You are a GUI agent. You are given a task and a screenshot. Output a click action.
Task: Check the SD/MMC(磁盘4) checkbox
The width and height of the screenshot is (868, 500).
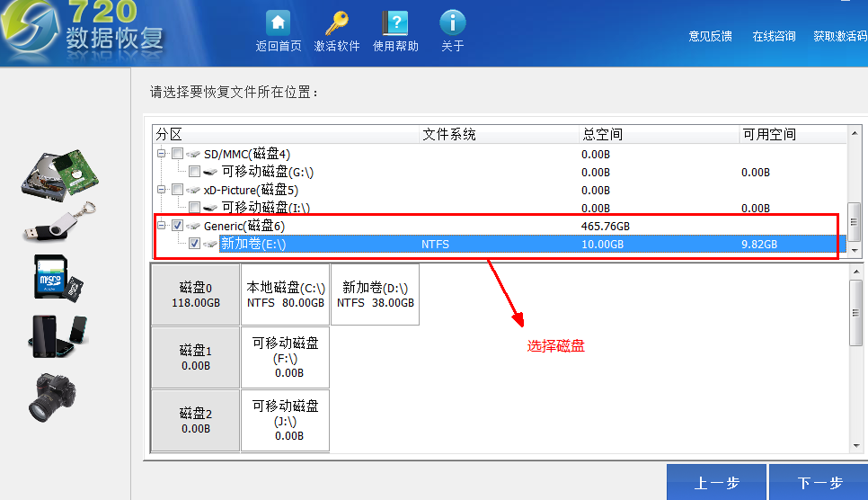177,153
